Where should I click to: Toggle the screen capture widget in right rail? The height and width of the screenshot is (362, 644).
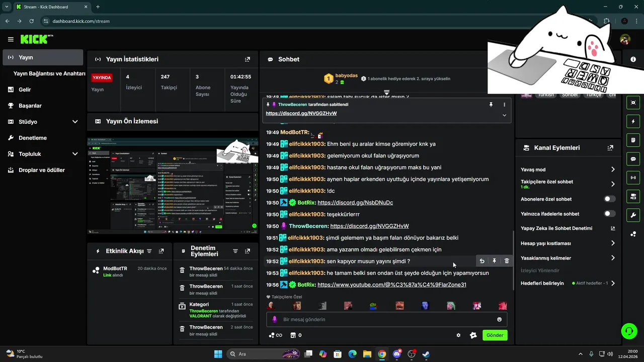pos(633,103)
